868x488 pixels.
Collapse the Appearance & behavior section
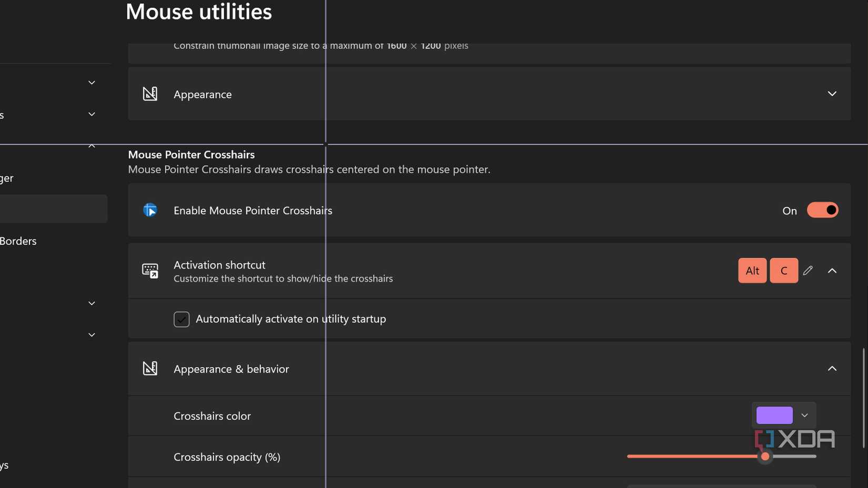pyautogui.click(x=832, y=368)
